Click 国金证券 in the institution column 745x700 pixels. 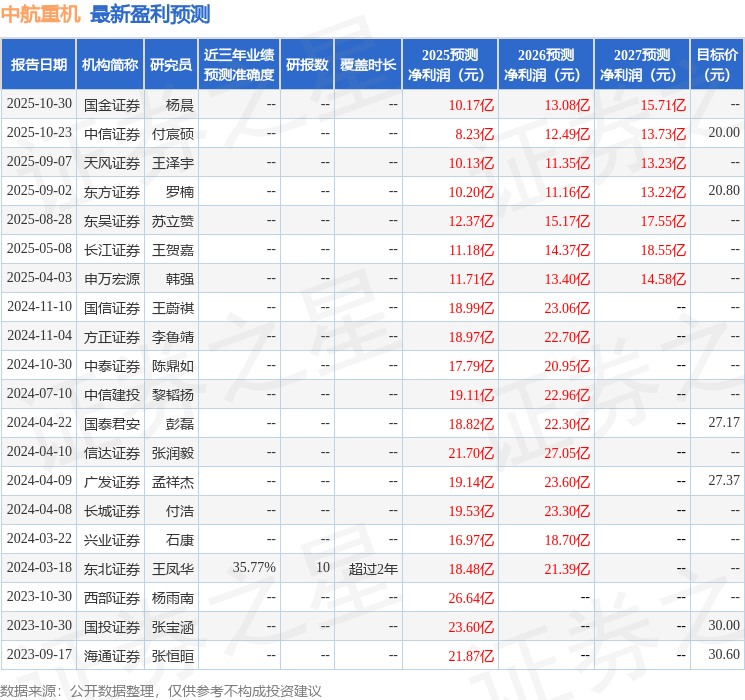112,105
